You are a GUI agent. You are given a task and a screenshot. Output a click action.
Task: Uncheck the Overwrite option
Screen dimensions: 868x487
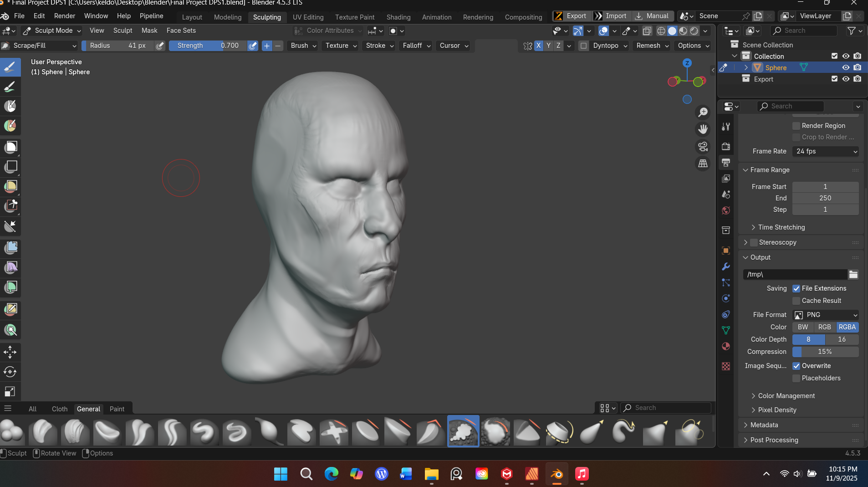click(x=797, y=366)
